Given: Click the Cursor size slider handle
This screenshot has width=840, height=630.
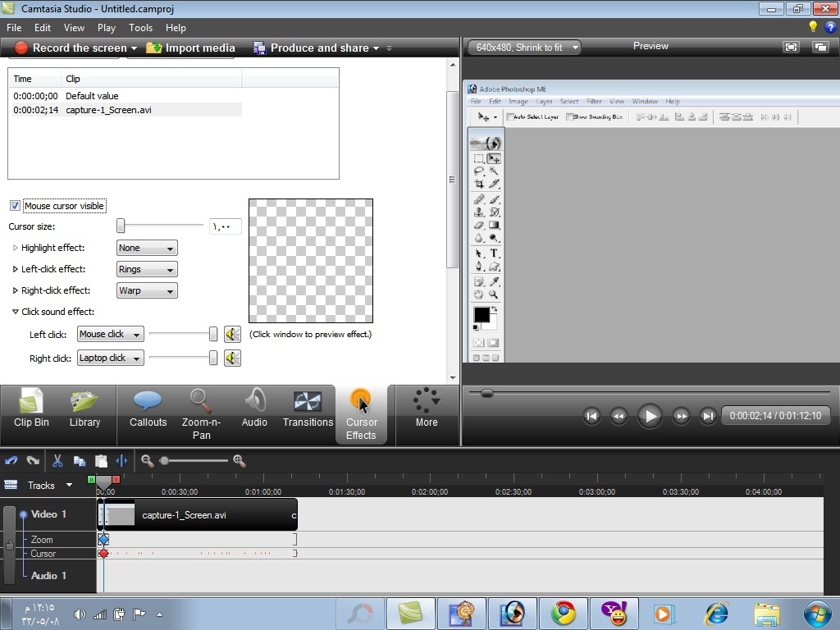Looking at the screenshot, I should 121,226.
